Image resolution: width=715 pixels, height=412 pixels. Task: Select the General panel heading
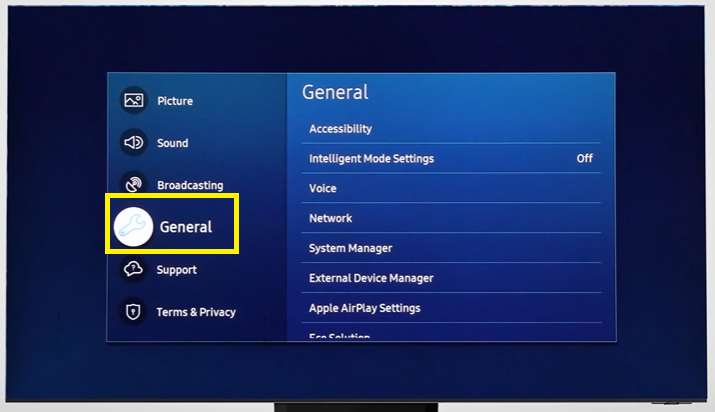pos(335,92)
